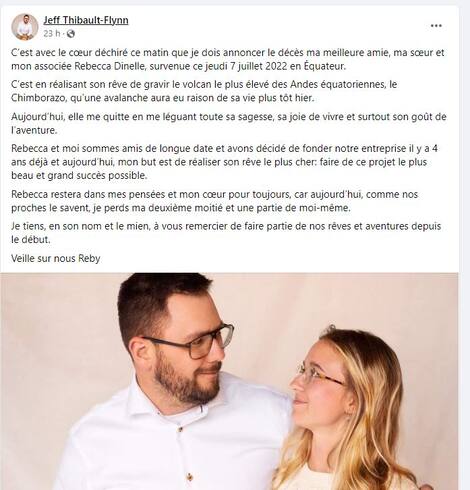The image size is (470, 490).
Task: Click the paragraph starting "Rebecca restera dans mes pensées"
Action: click(214, 201)
